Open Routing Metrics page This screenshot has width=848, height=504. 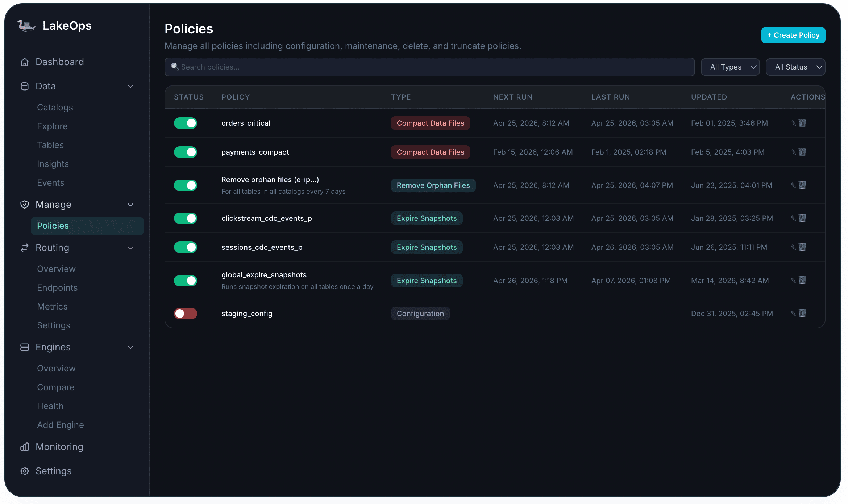(52, 307)
